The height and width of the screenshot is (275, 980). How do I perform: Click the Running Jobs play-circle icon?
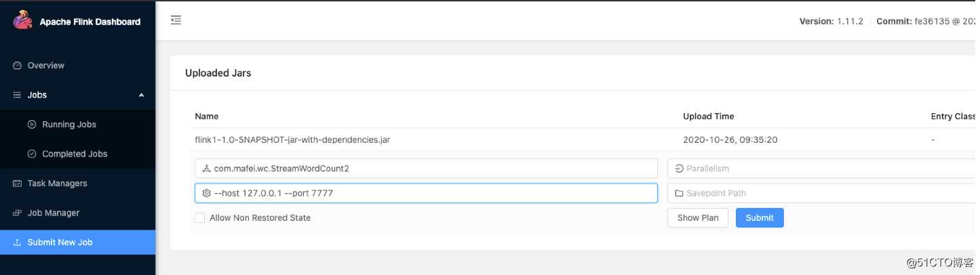tap(32, 125)
